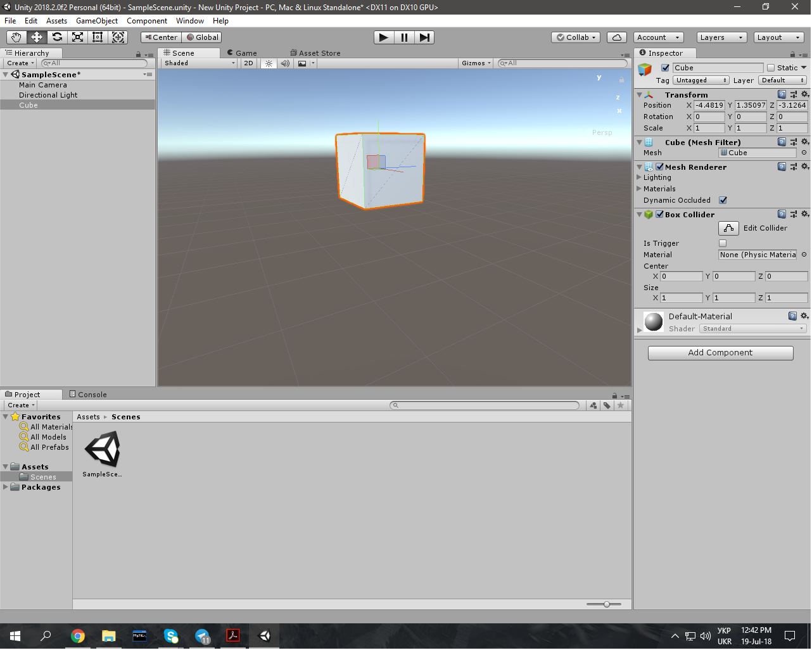Select the Scale tool

77,37
